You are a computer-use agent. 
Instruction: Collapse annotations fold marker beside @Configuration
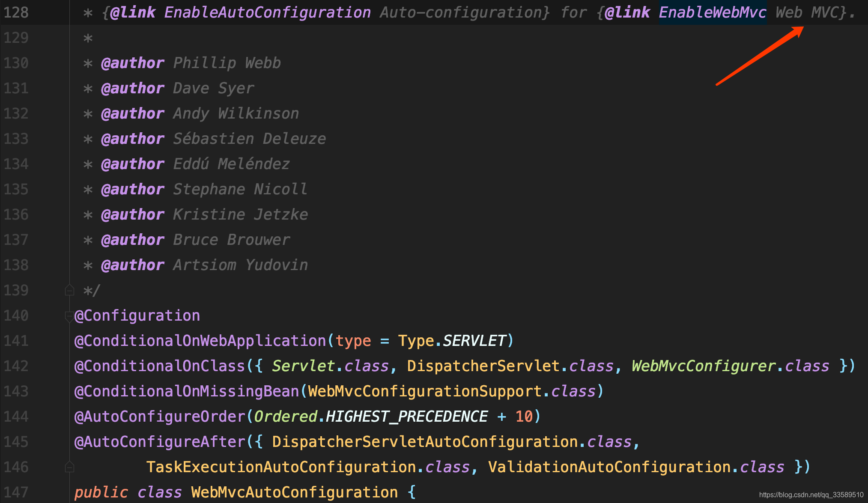point(69,316)
